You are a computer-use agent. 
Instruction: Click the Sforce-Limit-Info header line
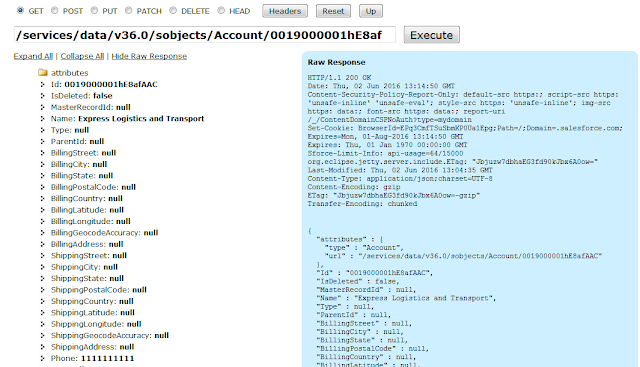coord(385,153)
